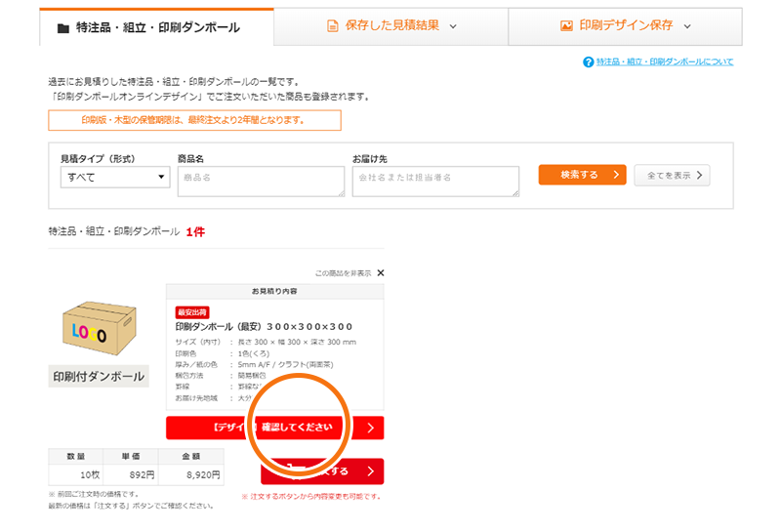Viewport: 781px width, 532px height.
Task: Click the red 最安出荷 badge
Action: 192,312
